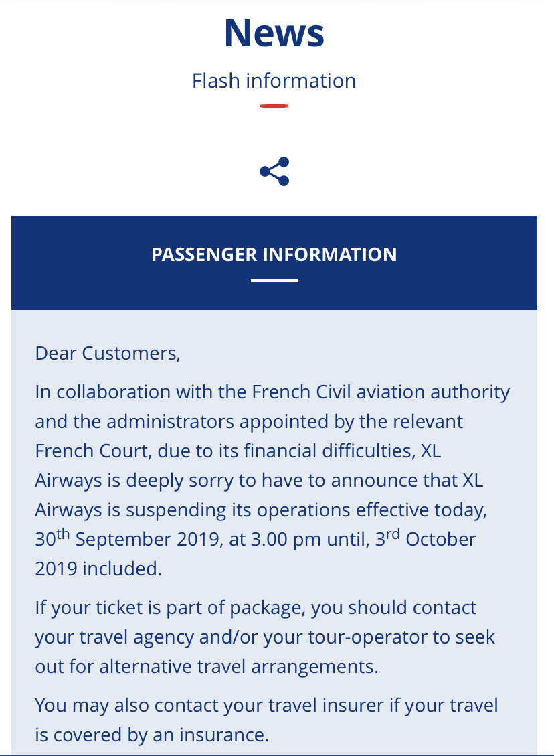Click the 2019 included text

98,569
